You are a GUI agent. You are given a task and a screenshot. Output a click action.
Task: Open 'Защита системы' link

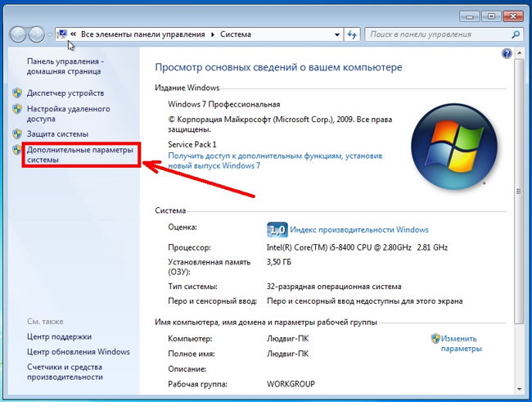click(x=57, y=133)
